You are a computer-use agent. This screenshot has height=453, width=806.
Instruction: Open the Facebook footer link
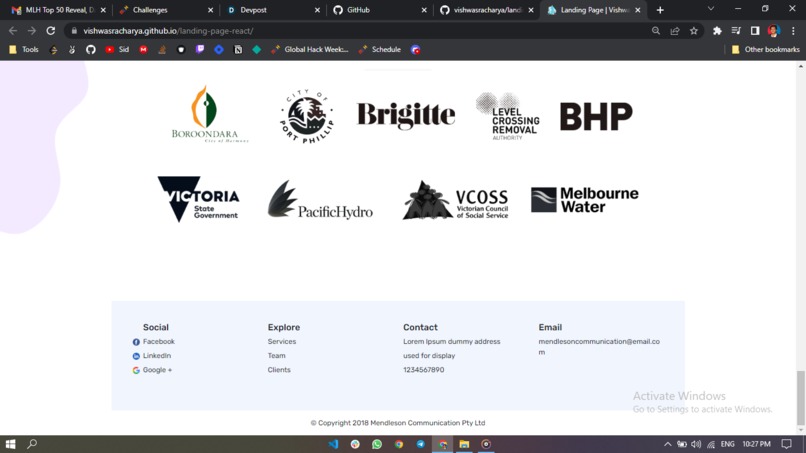click(159, 341)
